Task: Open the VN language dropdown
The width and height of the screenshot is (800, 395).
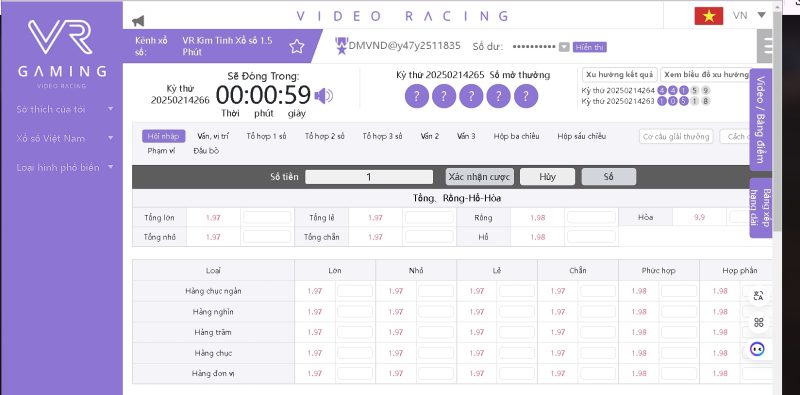Action: [x=749, y=15]
